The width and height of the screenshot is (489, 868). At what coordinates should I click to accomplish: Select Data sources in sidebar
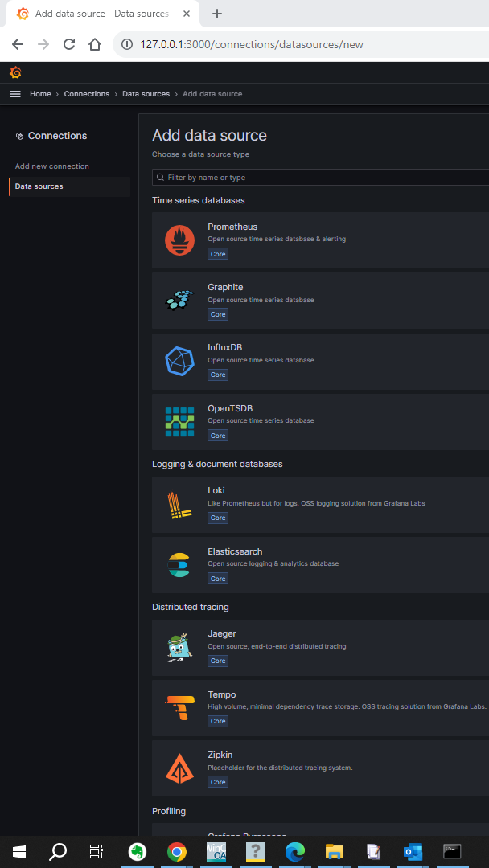coord(70,186)
